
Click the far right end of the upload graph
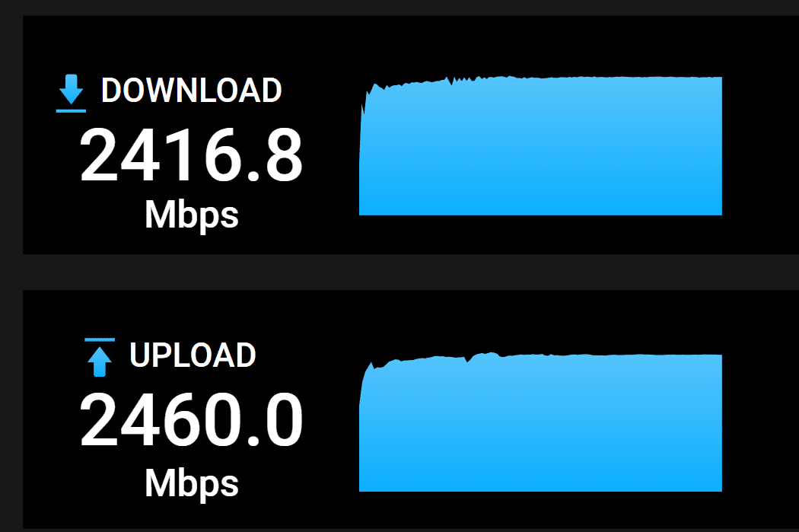pos(718,422)
